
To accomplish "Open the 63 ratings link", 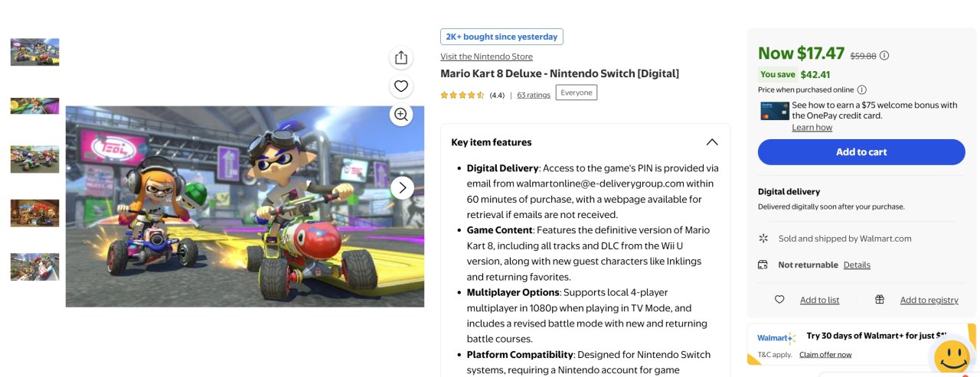I will click(534, 95).
